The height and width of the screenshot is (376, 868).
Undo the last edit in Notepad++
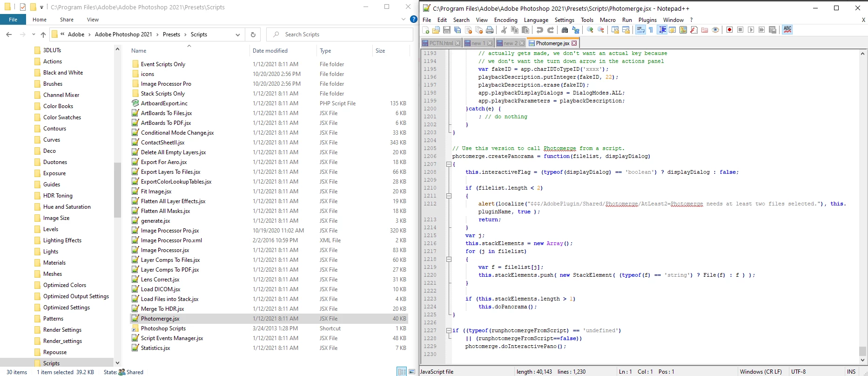click(540, 30)
